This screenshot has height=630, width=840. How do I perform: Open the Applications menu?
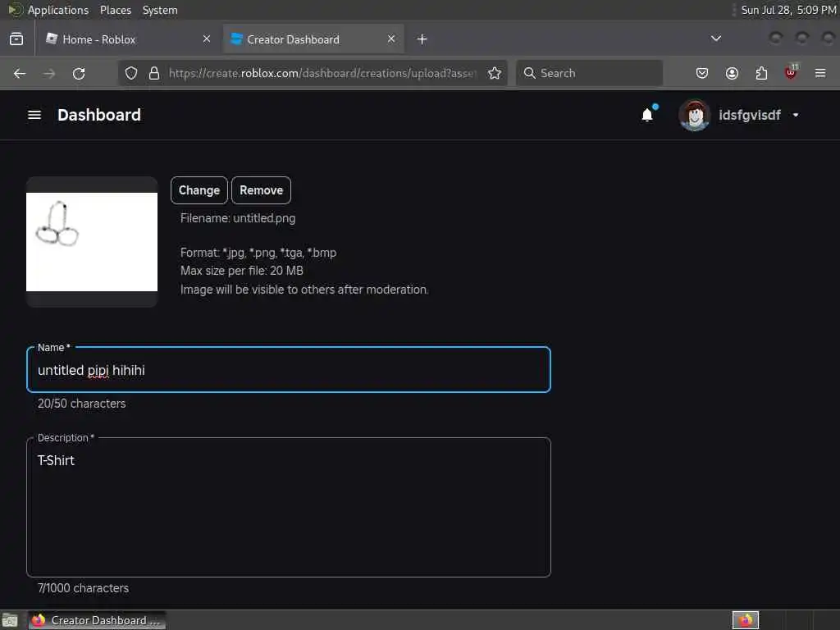[58, 10]
